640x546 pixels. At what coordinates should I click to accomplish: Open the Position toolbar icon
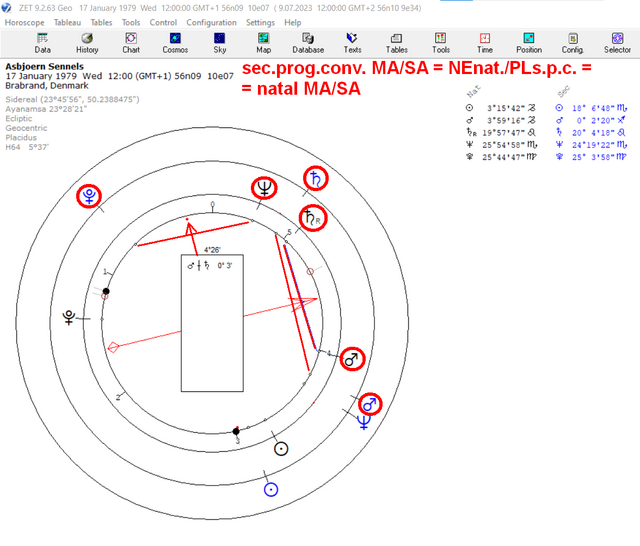point(529,43)
